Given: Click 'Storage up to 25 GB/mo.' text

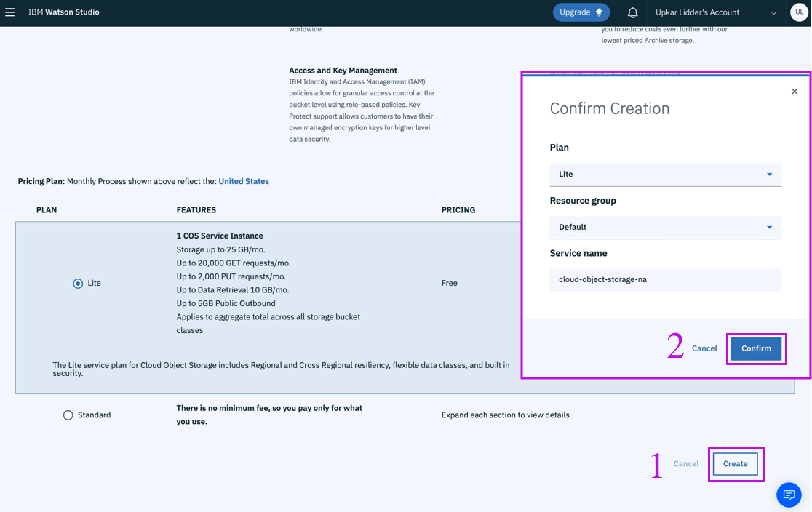Looking at the screenshot, I should point(220,249).
